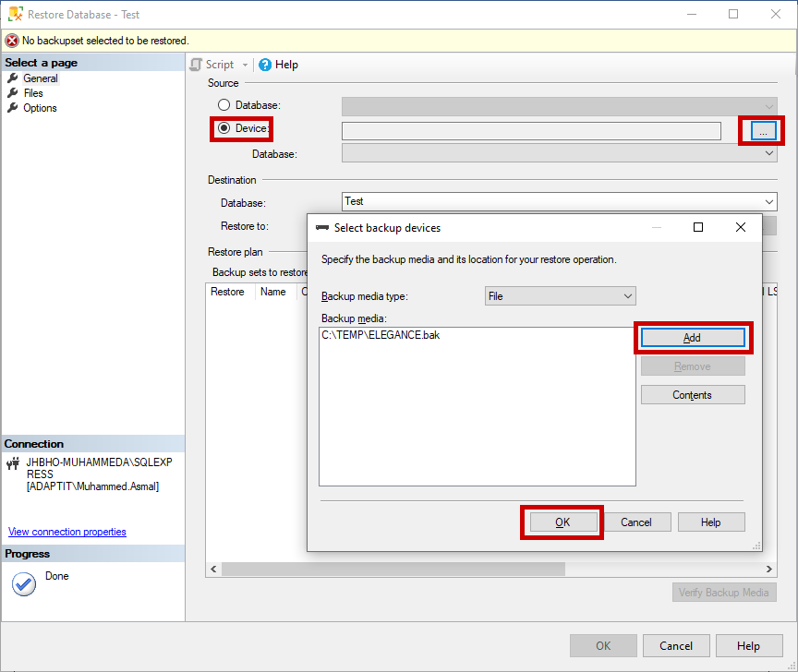Image resolution: width=798 pixels, height=672 pixels.
Task: Click the Name column header
Action: pyautogui.click(x=273, y=292)
